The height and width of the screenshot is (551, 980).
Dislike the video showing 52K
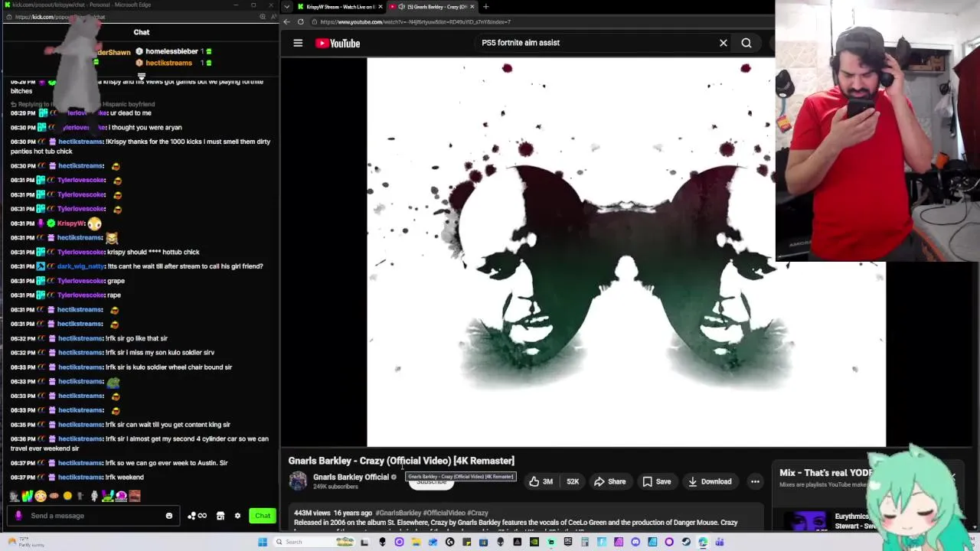[573, 481]
